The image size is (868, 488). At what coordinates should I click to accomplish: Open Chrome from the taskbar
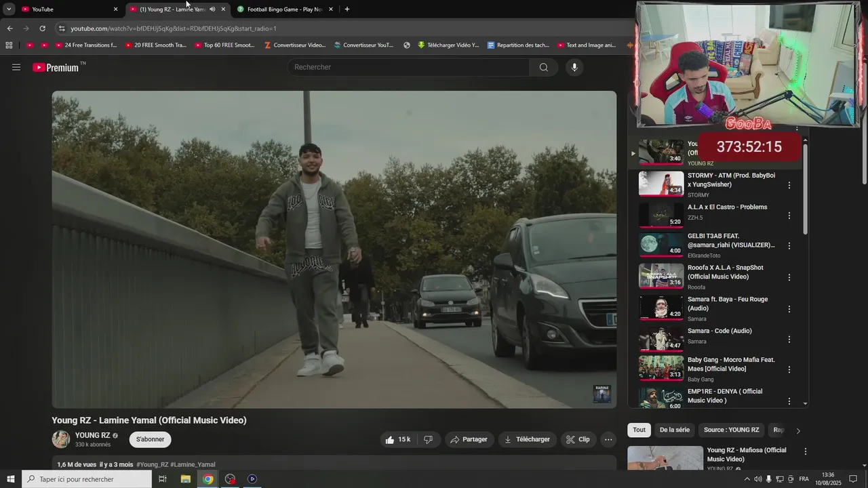208,479
